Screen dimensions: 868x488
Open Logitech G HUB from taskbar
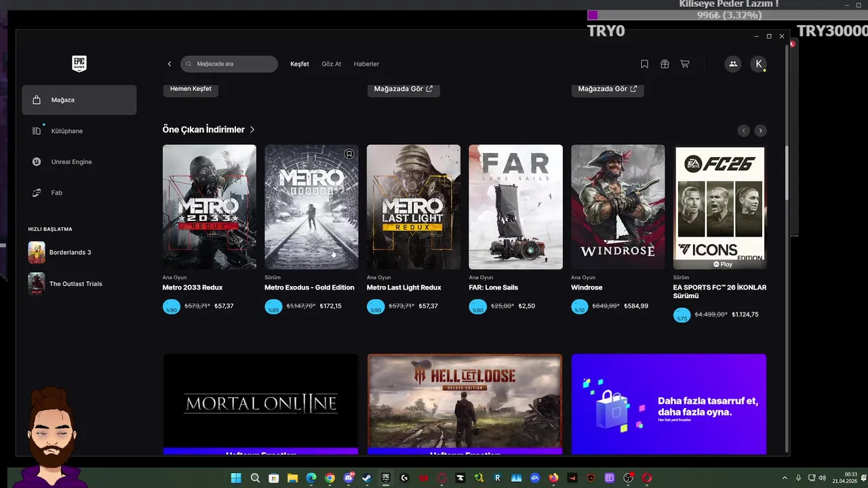tap(404, 478)
